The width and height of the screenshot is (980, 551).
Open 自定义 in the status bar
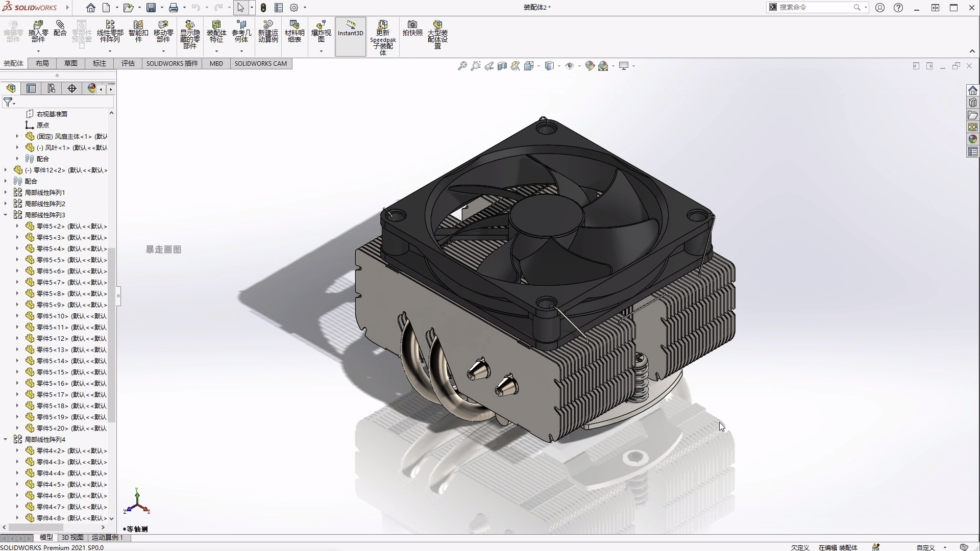coord(926,547)
